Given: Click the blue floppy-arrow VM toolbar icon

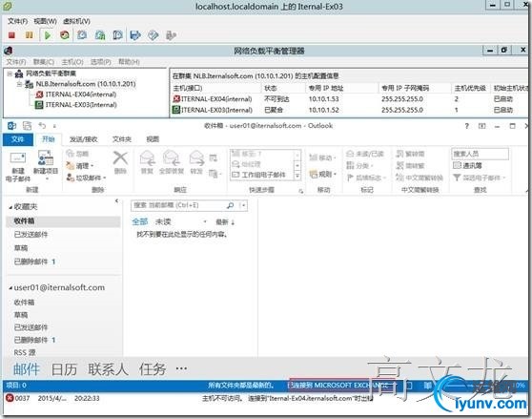Looking at the screenshot, I should click(x=135, y=35).
